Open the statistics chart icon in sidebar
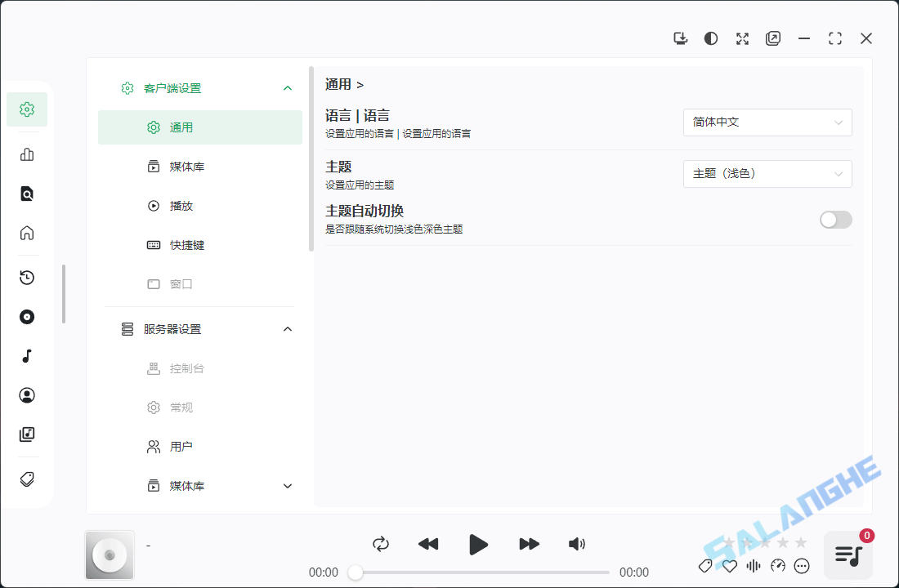 pos(27,153)
